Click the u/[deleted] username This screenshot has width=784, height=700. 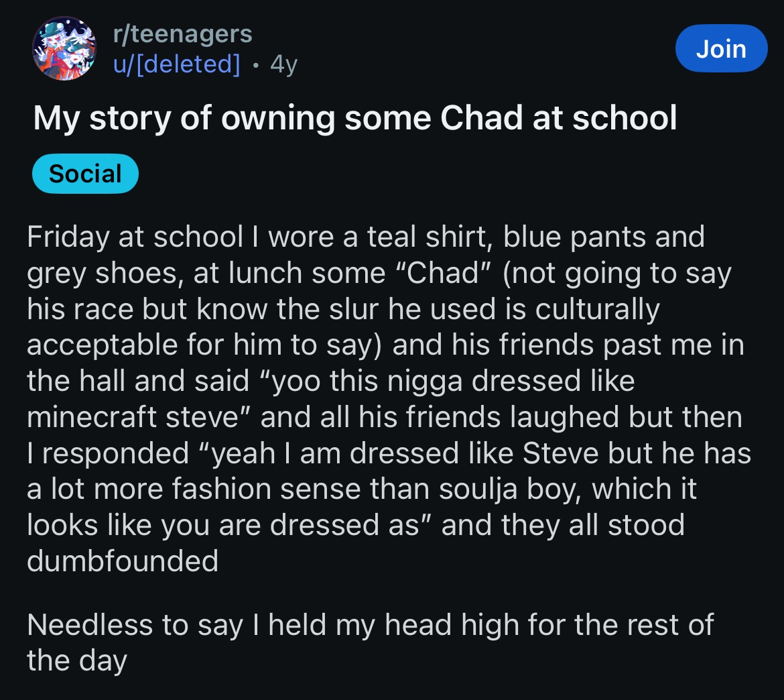pyautogui.click(x=176, y=64)
